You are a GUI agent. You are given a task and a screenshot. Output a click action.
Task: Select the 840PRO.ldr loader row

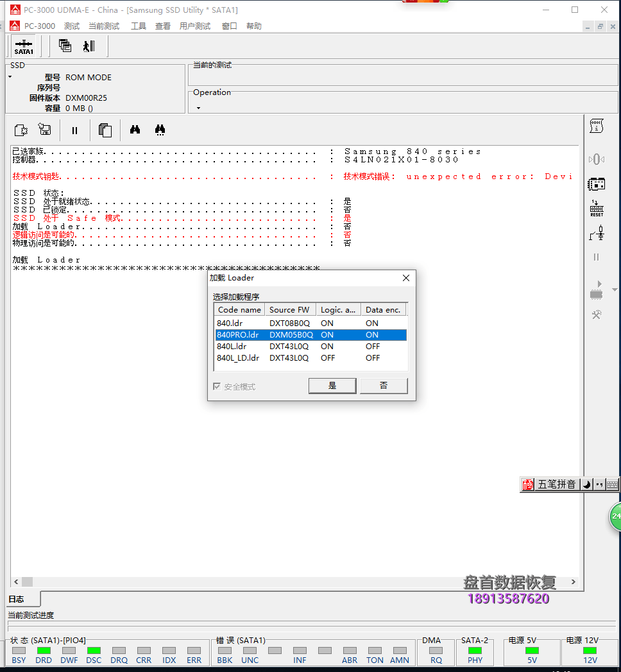point(311,334)
